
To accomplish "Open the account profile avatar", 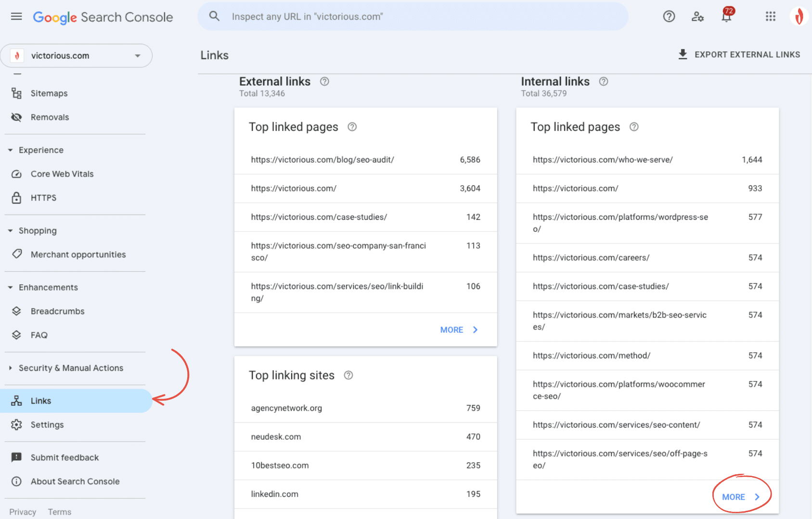I will click(799, 16).
